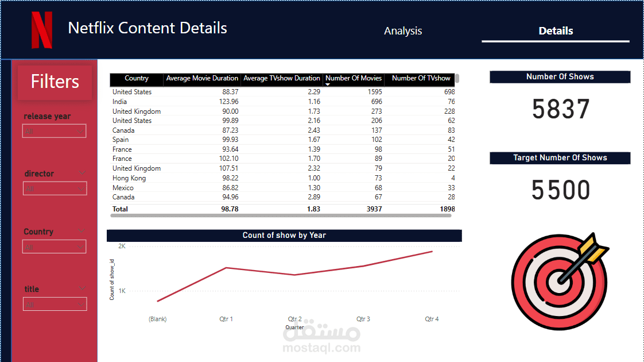This screenshot has width=644, height=362.
Task: Sort by Average Movie Duration column header
Action: pos(202,78)
